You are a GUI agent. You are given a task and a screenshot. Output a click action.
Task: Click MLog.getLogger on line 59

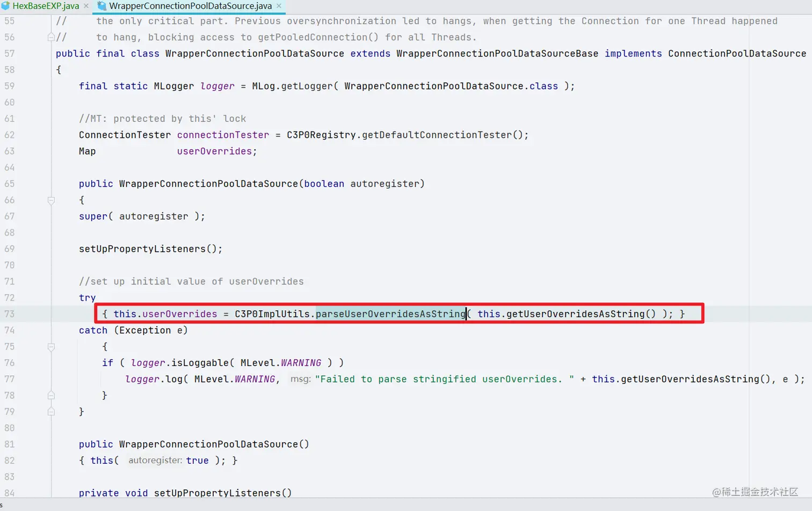coord(292,86)
